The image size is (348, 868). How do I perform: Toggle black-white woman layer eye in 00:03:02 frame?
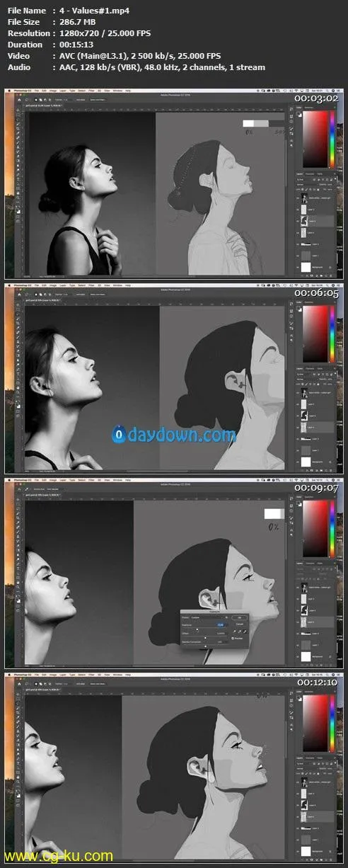[298, 198]
